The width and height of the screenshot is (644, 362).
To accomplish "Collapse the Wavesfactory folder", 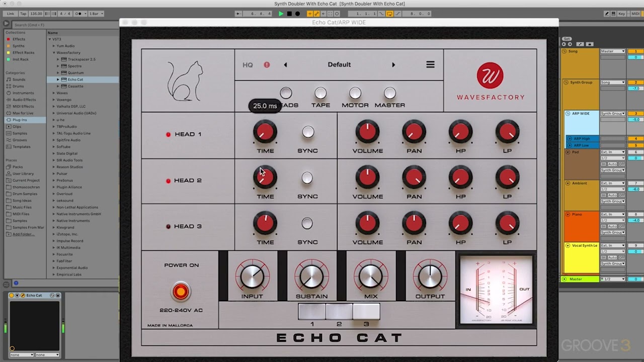I will click(x=54, y=52).
